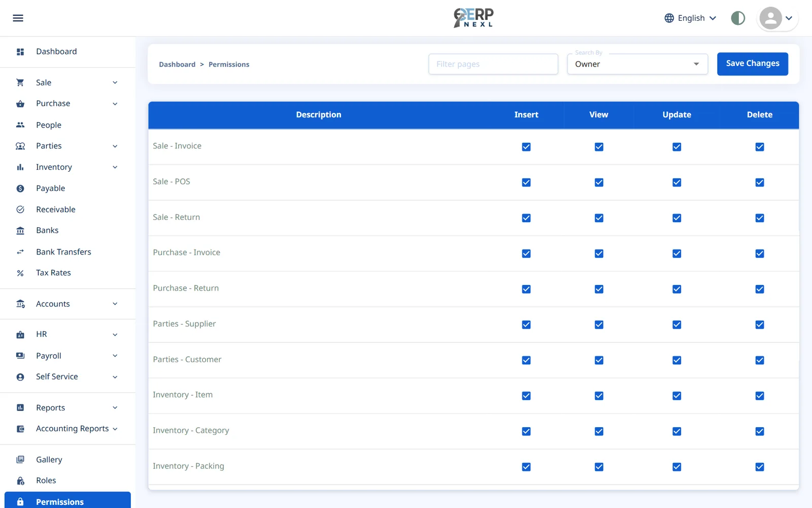Uncheck Delete for Inventory - Packing
Viewport: 812px width, 508px height.
tap(760, 467)
